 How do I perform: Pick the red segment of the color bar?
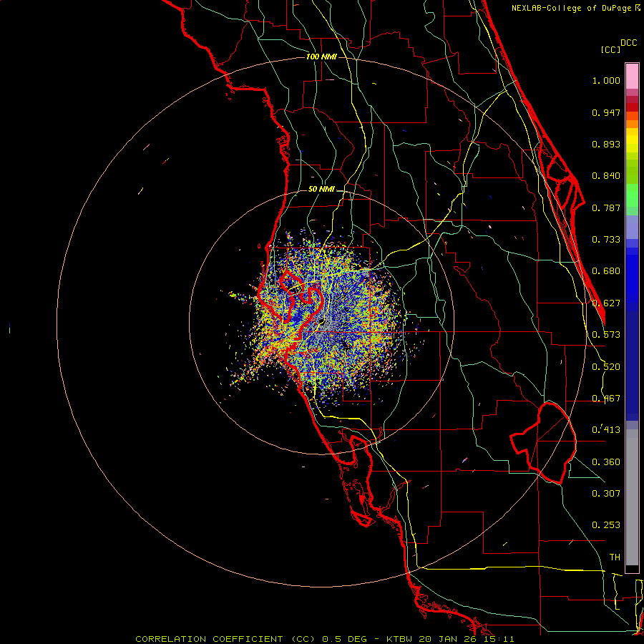pyautogui.click(x=632, y=107)
